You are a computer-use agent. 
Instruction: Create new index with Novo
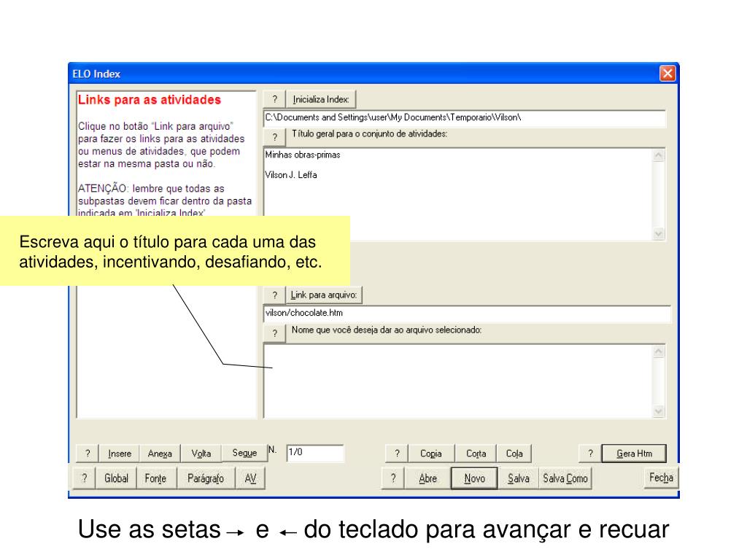pyautogui.click(x=474, y=478)
